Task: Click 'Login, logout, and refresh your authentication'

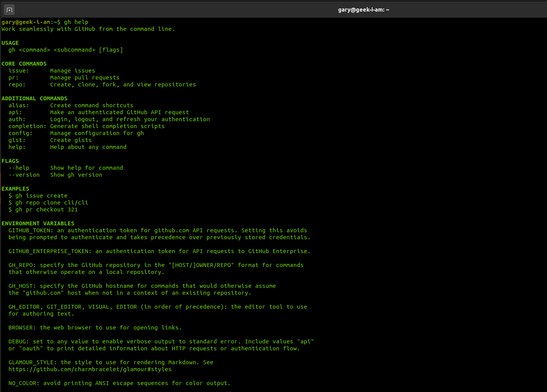Action: [x=130, y=119]
